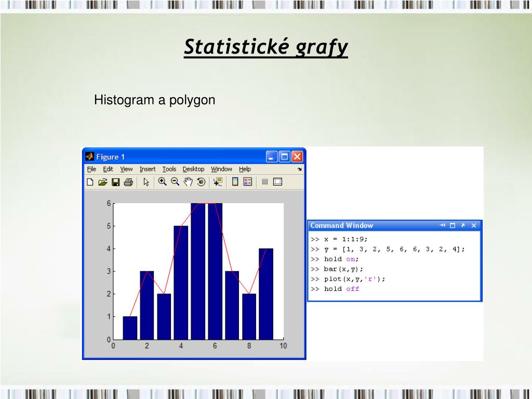Viewport: 532px width, 399px height.
Task: Print the figure using the printer icon
Action: click(x=128, y=182)
